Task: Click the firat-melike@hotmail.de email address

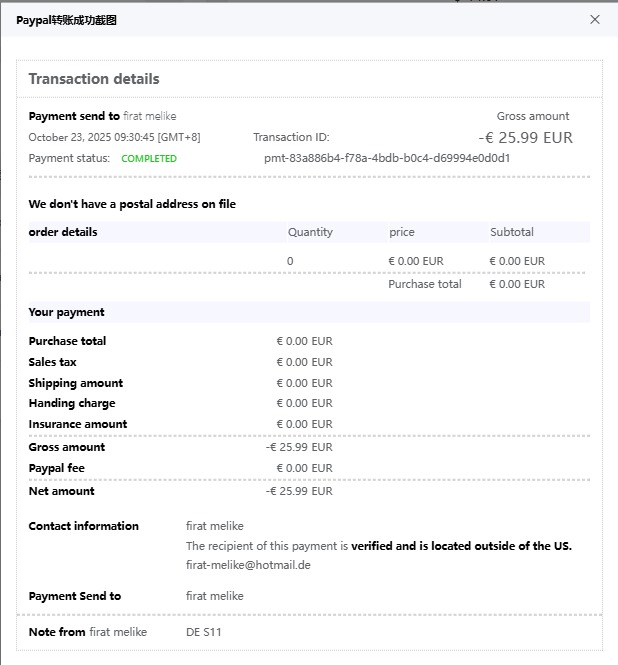Action: click(x=248, y=565)
